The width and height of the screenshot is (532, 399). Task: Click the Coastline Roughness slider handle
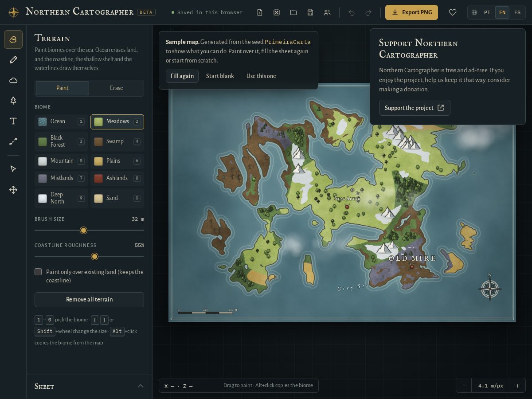[94, 256]
